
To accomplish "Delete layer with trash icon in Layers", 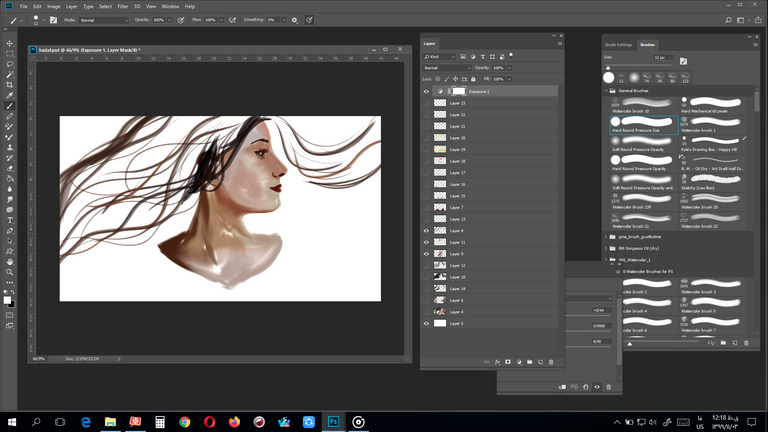I will coord(551,362).
